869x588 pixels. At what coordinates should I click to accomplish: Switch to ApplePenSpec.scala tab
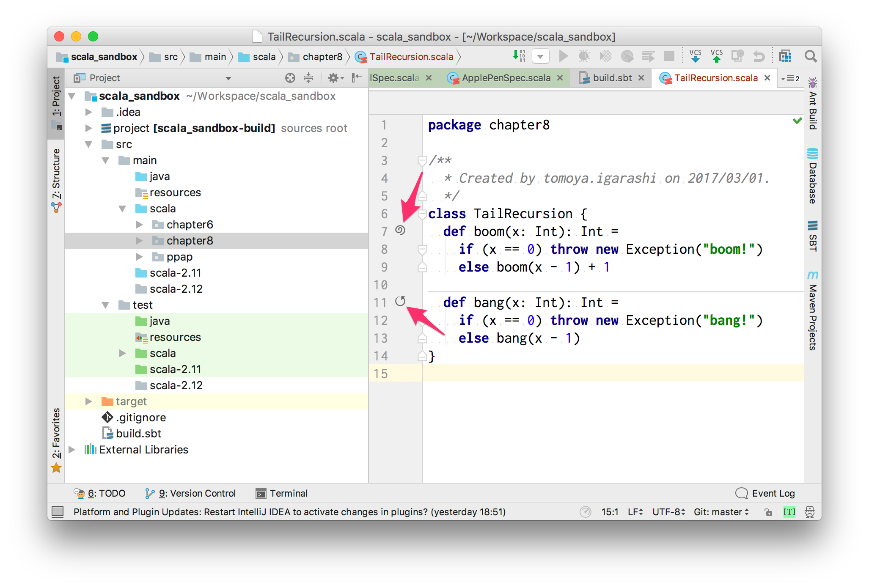pyautogui.click(x=506, y=78)
